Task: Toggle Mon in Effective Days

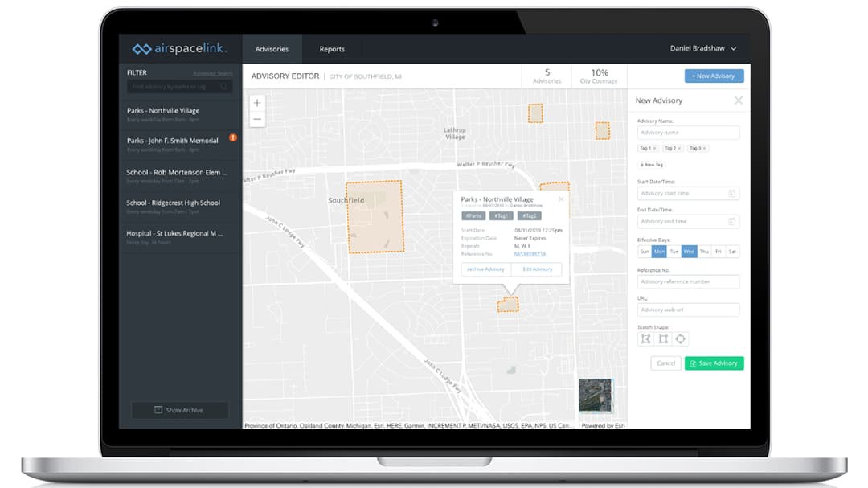Action: [659, 252]
